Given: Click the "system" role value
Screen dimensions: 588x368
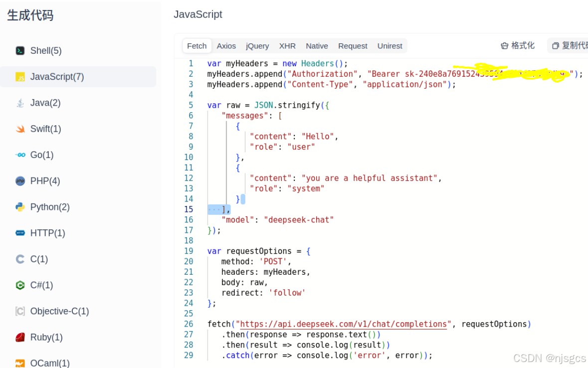Looking at the screenshot, I should (306, 188).
